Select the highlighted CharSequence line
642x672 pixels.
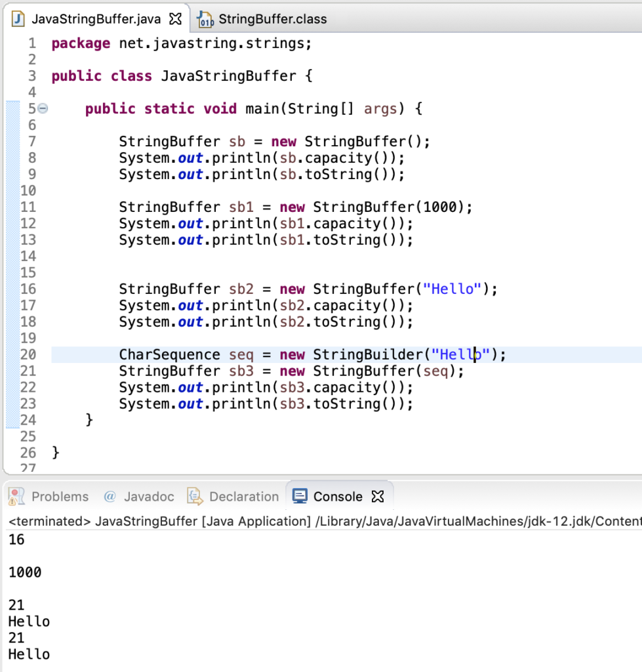pos(262,354)
